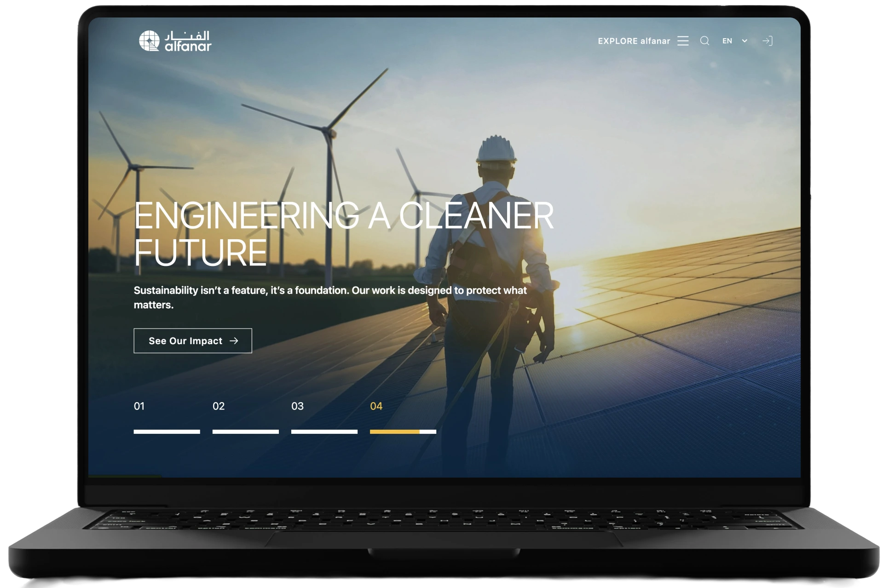Open the hamburger menu icon
The width and height of the screenshot is (889, 588).
tap(683, 41)
